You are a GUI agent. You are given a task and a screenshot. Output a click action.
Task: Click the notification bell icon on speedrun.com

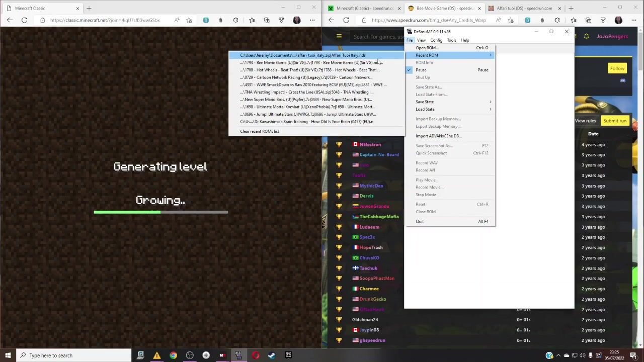[586, 36]
